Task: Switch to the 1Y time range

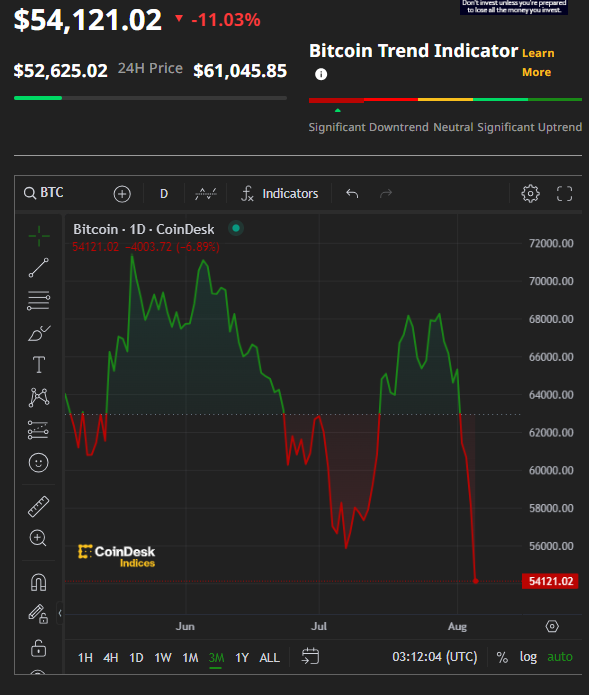Action: [x=242, y=657]
